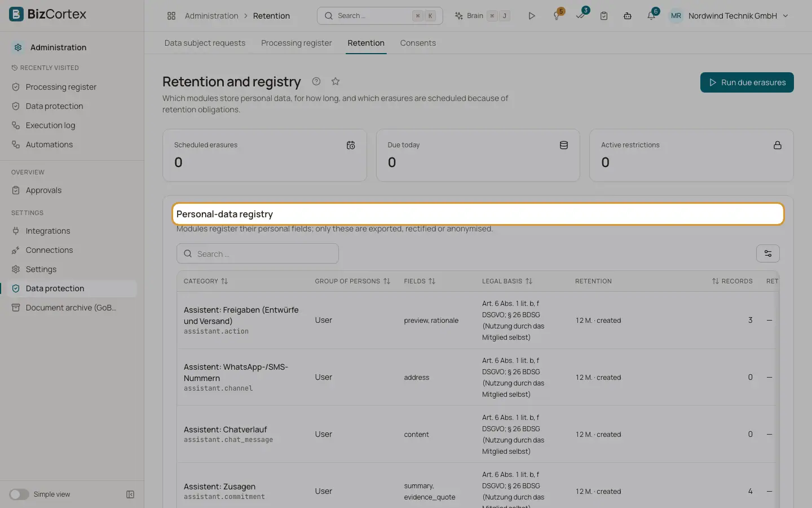Click the Administration sidebar heading
This screenshot has width=812, height=508.
click(58, 47)
